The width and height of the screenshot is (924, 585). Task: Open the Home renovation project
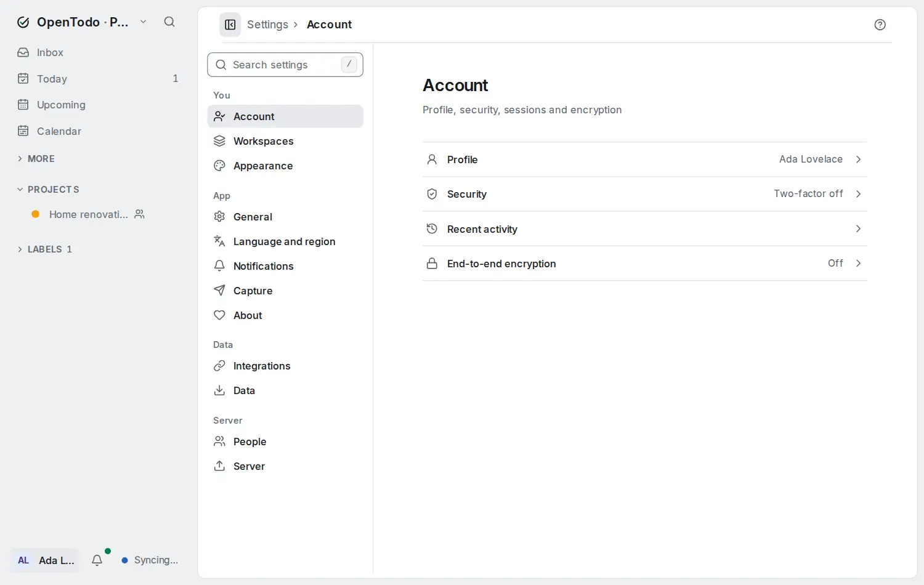[x=88, y=214]
